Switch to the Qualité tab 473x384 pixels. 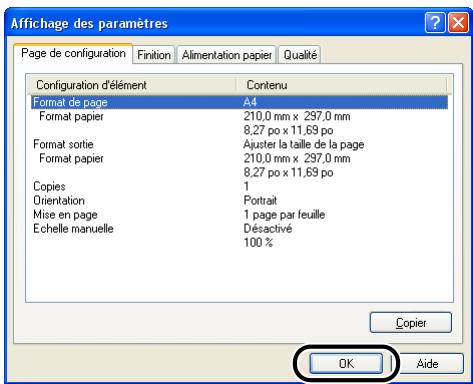point(300,55)
